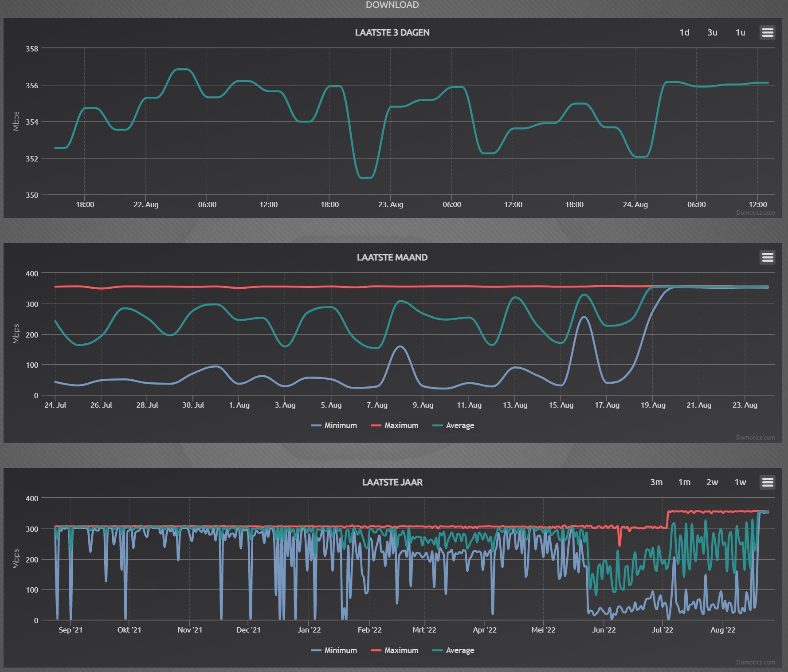
Task: Select 3m zoom range in Laatste Jaar chart
Action: [656, 482]
